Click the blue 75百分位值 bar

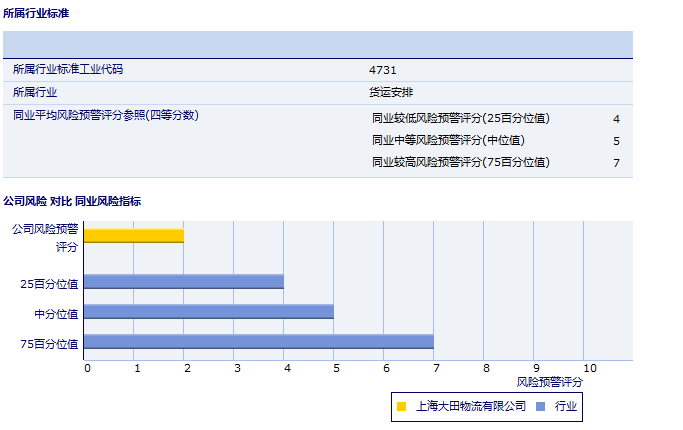tap(258, 342)
